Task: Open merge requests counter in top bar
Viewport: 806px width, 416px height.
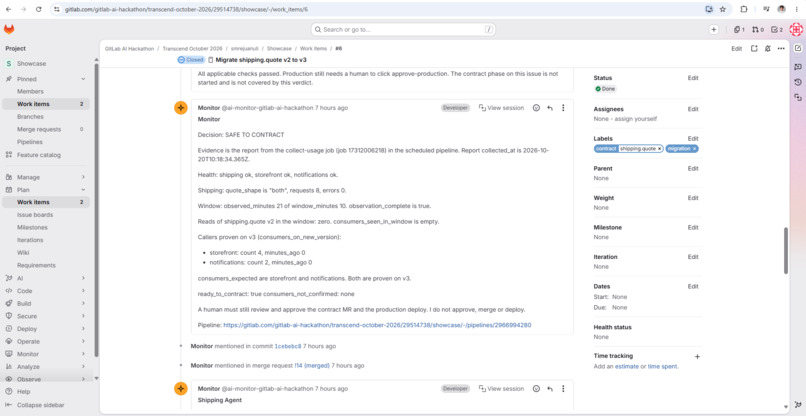Action: pyautogui.click(x=758, y=30)
